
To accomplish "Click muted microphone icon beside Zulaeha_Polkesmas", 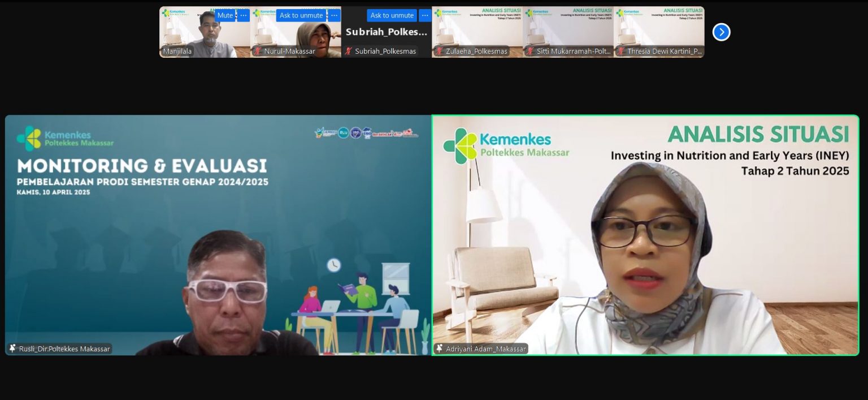I will 439,51.
